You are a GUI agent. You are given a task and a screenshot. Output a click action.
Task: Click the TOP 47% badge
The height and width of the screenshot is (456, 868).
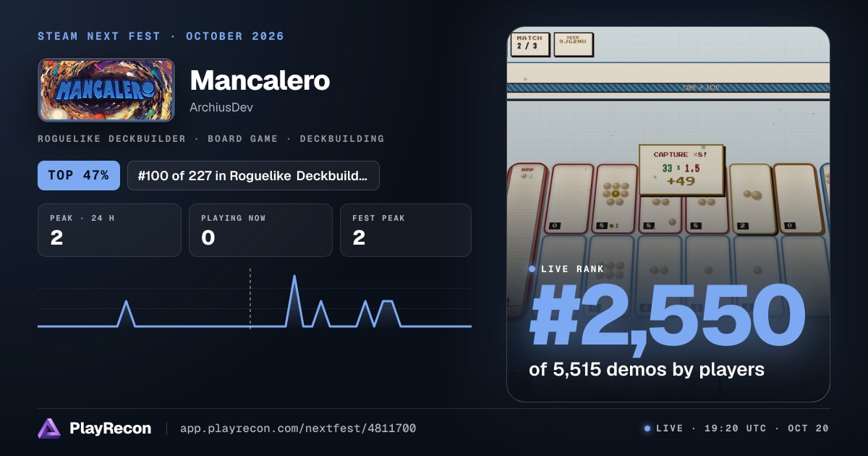[x=79, y=175]
